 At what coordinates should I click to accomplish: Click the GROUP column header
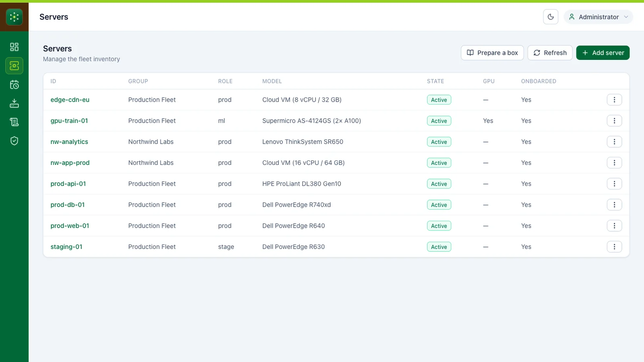pos(138,81)
